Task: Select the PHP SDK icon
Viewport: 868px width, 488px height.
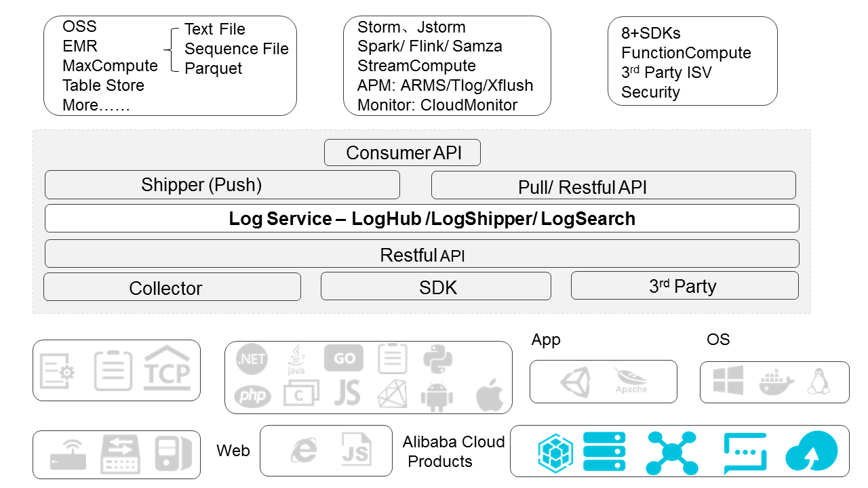Action: point(252,396)
